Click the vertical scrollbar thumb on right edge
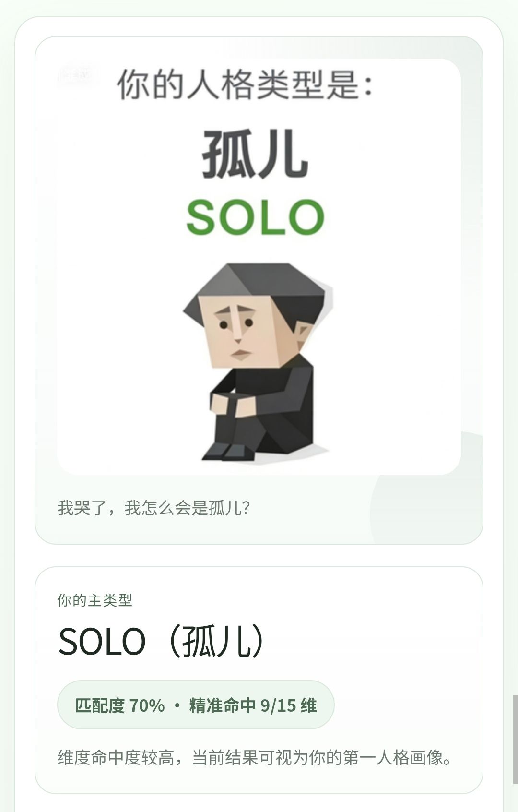Screen dimensions: 518x812 [515, 739]
